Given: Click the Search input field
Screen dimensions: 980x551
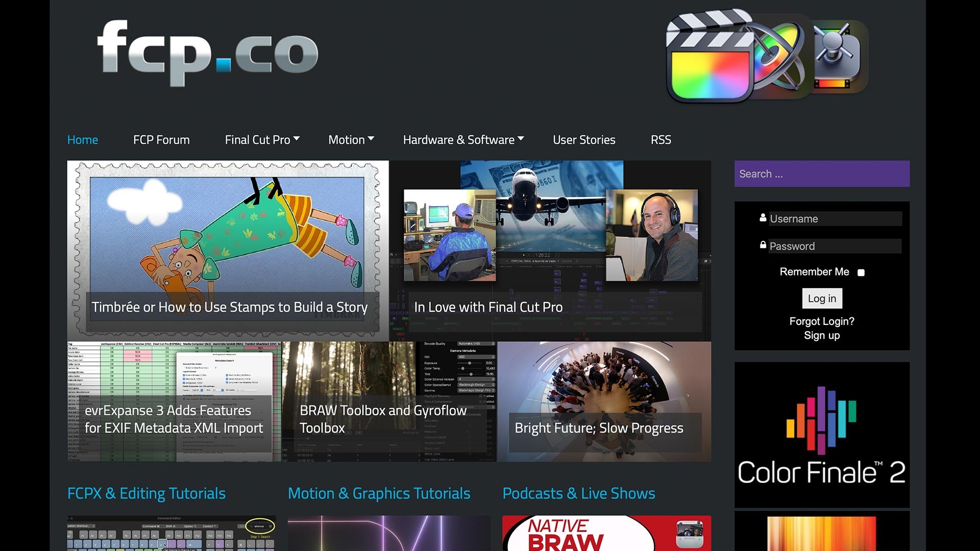Looking at the screenshot, I should pyautogui.click(x=822, y=173).
